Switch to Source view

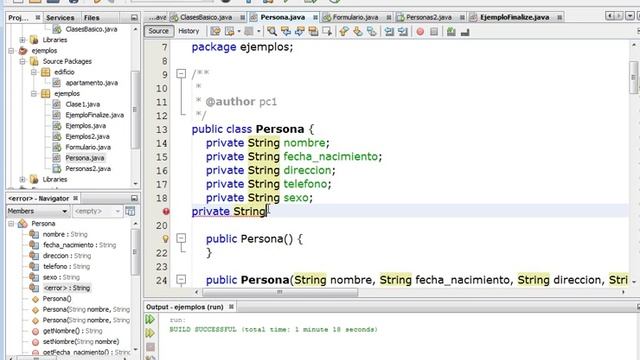(158, 31)
